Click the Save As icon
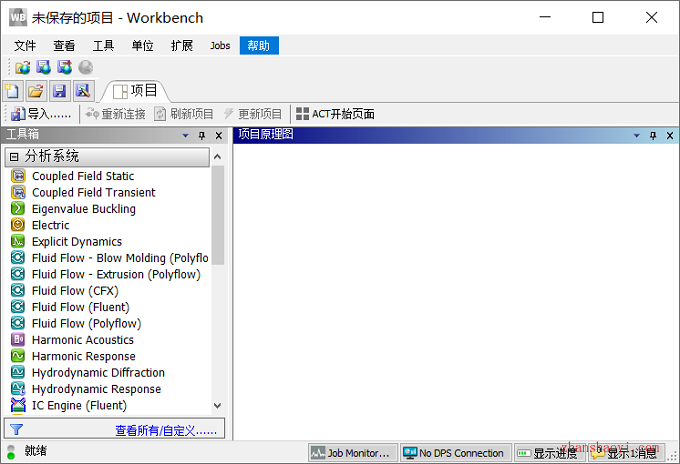Screen dimensions: 680x464 coord(83,91)
